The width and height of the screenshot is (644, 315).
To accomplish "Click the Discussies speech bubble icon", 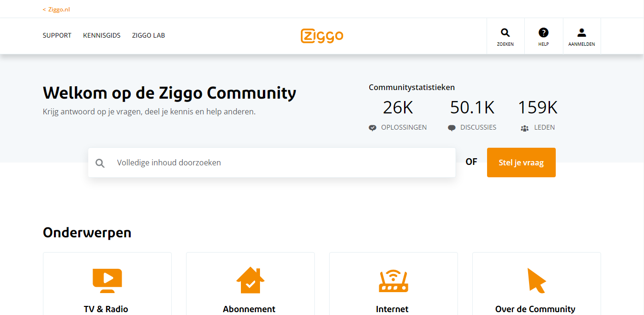I will point(452,128).
